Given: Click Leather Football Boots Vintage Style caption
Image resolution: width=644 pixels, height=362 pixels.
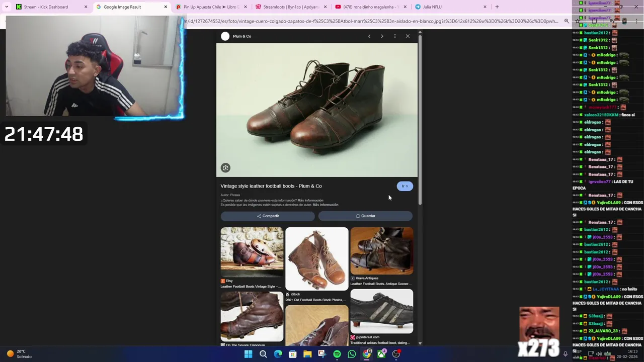Looking at the screenshot, I should [x=251, y=287].
